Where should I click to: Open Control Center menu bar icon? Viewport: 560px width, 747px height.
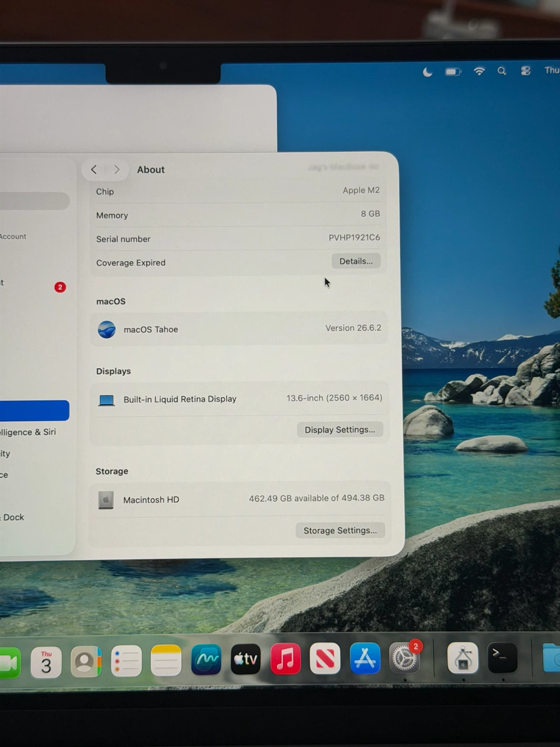pyautogui.click(x=525, y=71)
